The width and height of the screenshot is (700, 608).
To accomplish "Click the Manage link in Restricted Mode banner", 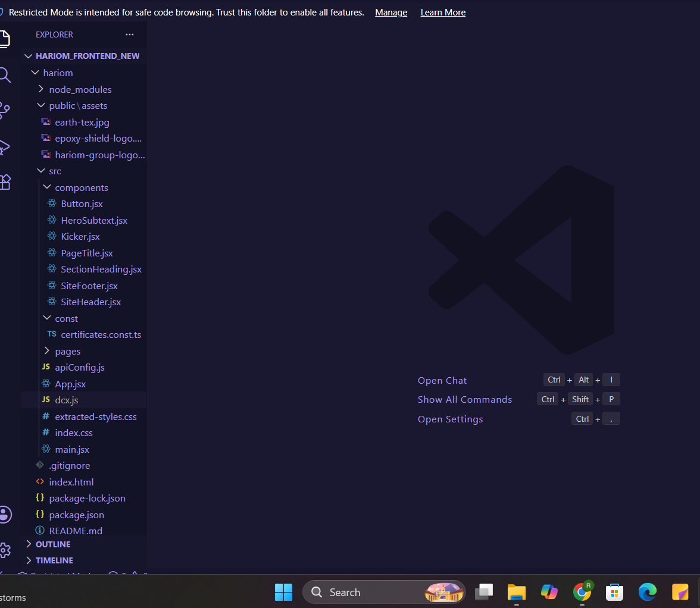I will click(391, 12).
